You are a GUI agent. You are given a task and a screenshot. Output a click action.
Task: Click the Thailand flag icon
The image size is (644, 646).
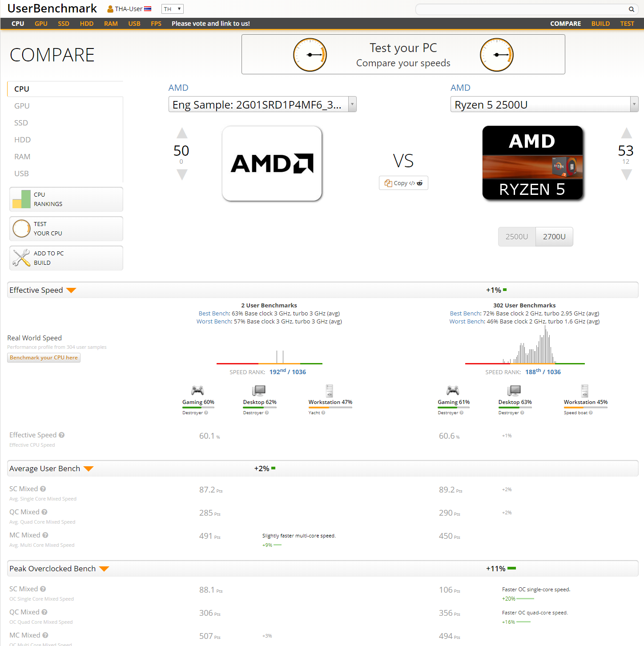pos(148,9)
